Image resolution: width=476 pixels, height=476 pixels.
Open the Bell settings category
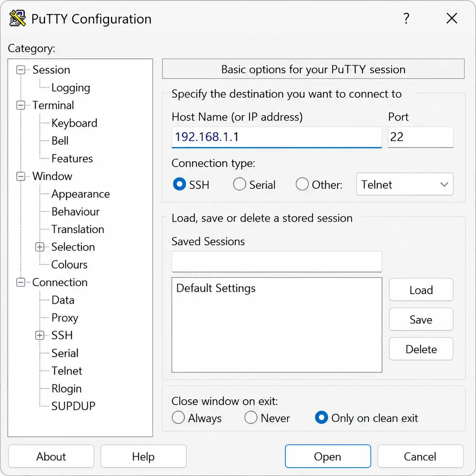(60, 141)
